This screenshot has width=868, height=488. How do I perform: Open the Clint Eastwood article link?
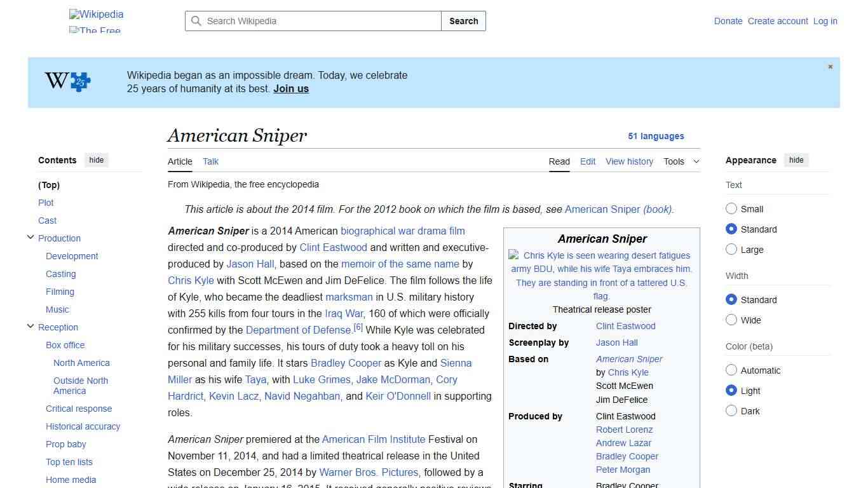pyautogui.click(x=333, y=247)
